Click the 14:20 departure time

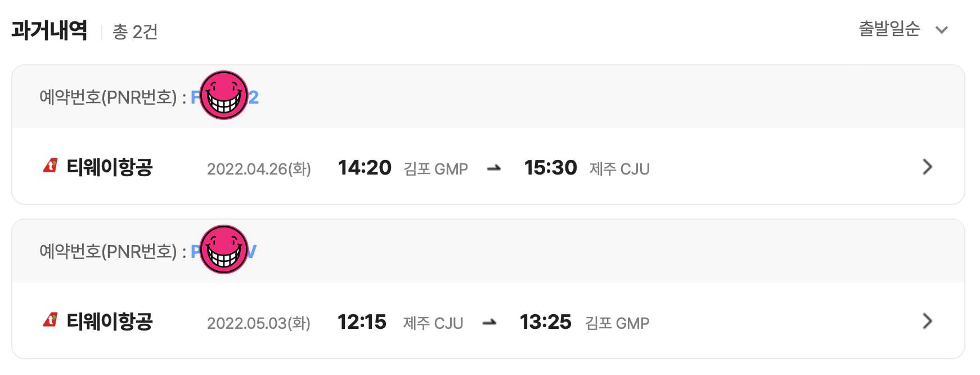click(365, 168)
